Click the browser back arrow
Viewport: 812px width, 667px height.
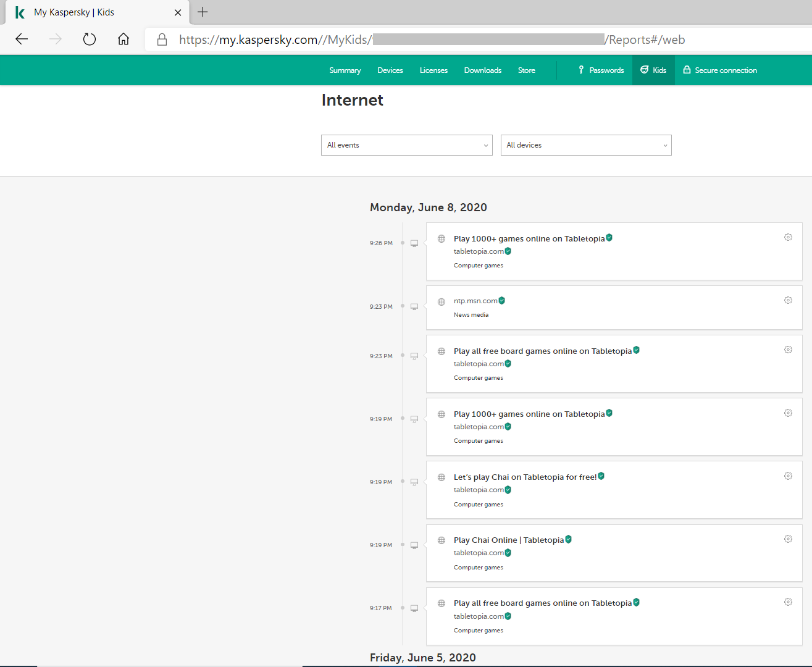[22, 40]
